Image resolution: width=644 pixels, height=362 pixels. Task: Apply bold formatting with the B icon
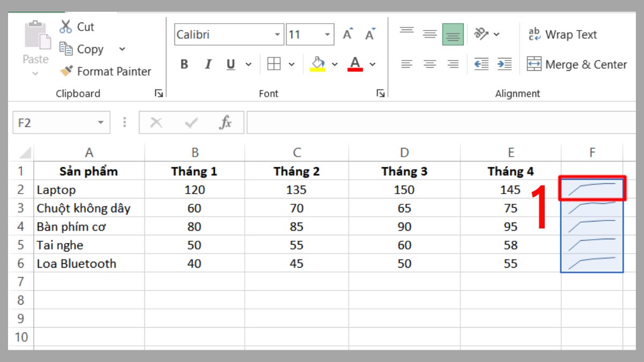(x=184, y=64)
